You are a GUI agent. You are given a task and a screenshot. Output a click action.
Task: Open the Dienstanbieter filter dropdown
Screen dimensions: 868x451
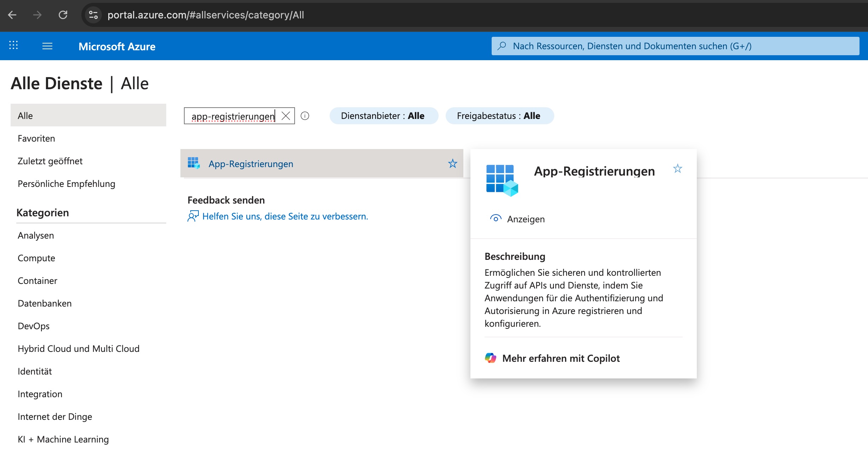tap(383, 116)
